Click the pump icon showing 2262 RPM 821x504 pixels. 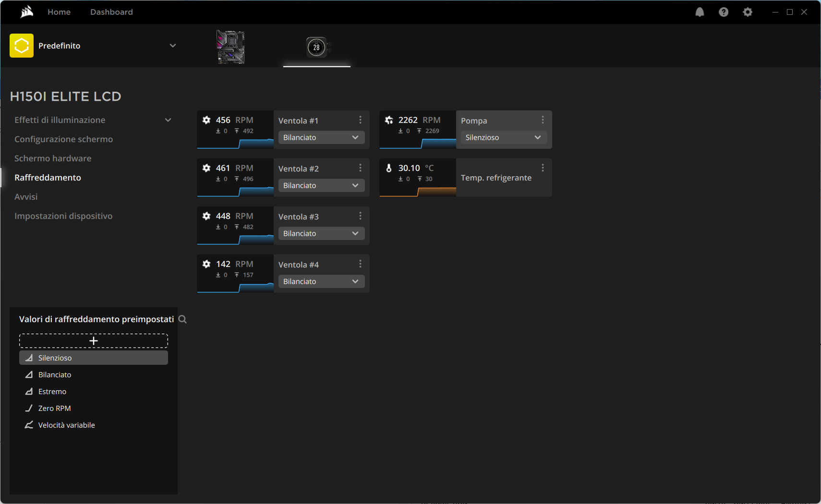389,120
